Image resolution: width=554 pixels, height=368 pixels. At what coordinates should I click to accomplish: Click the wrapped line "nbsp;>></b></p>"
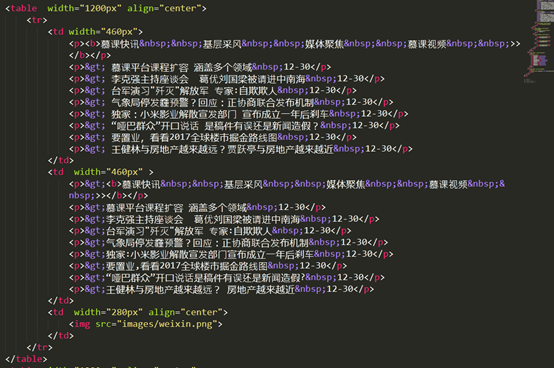[108, 196]
